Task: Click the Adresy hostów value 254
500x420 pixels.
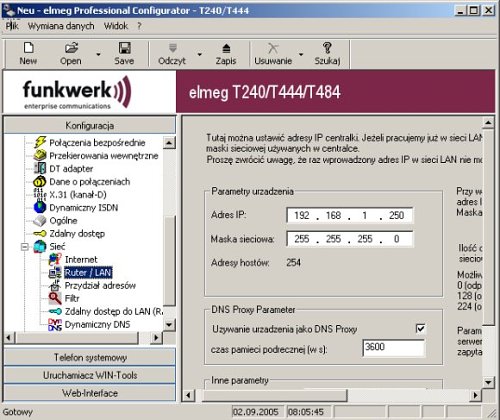Action: [294, 262]
